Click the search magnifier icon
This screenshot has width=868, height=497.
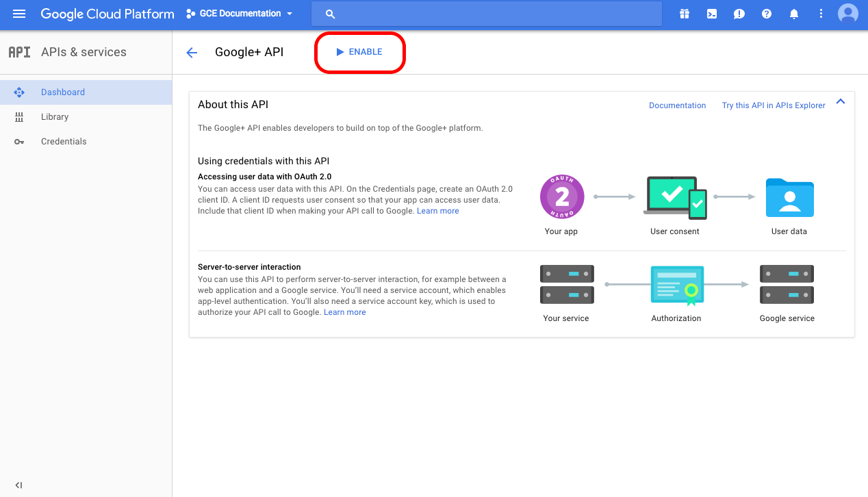coord(331,14)
